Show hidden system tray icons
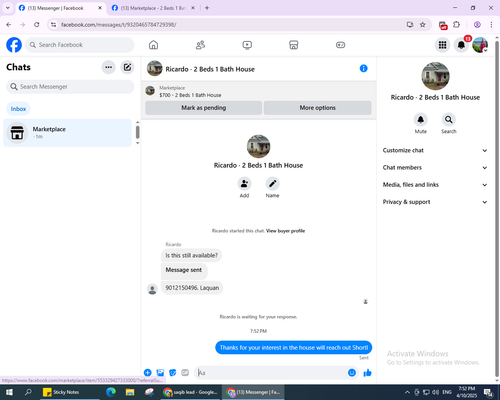Image resolution: width=500 pixels, height=400 pixels. 407,392
